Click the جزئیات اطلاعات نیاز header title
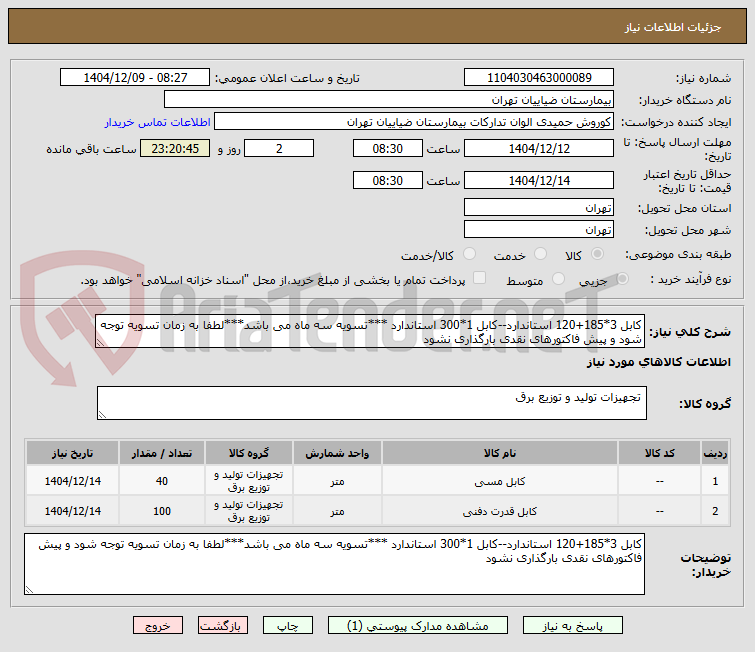The width and height of the screenshot is (755, 652). pos(673,27)
